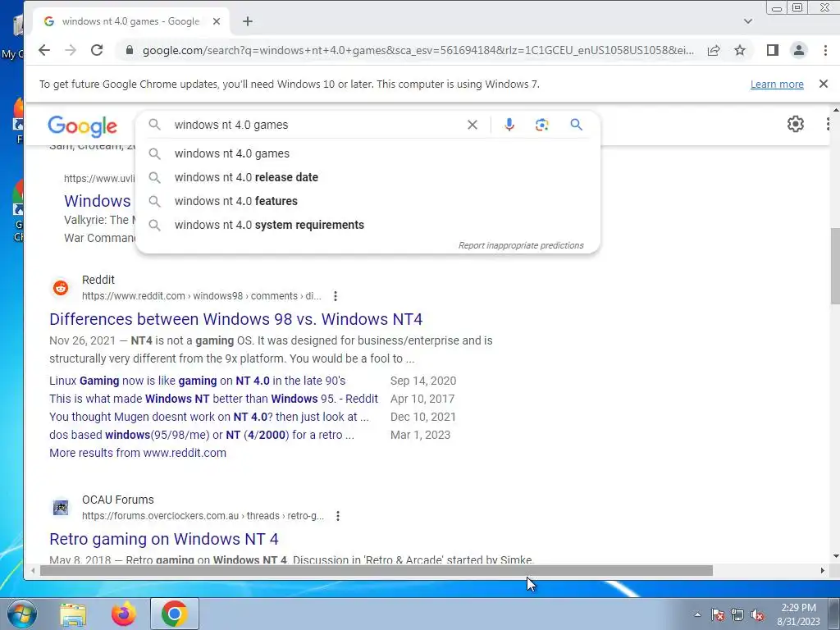Go to Google home via logo
840x630 pixels.
(83, 126)
